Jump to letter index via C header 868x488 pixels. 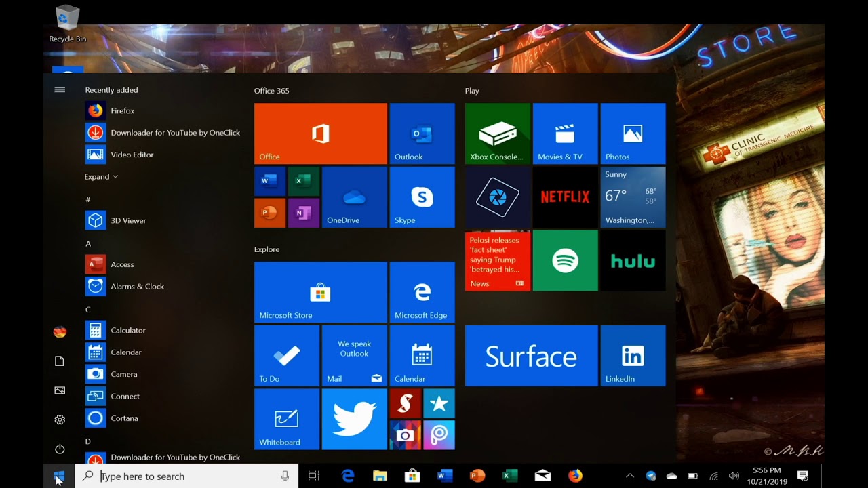coord(87,309)
